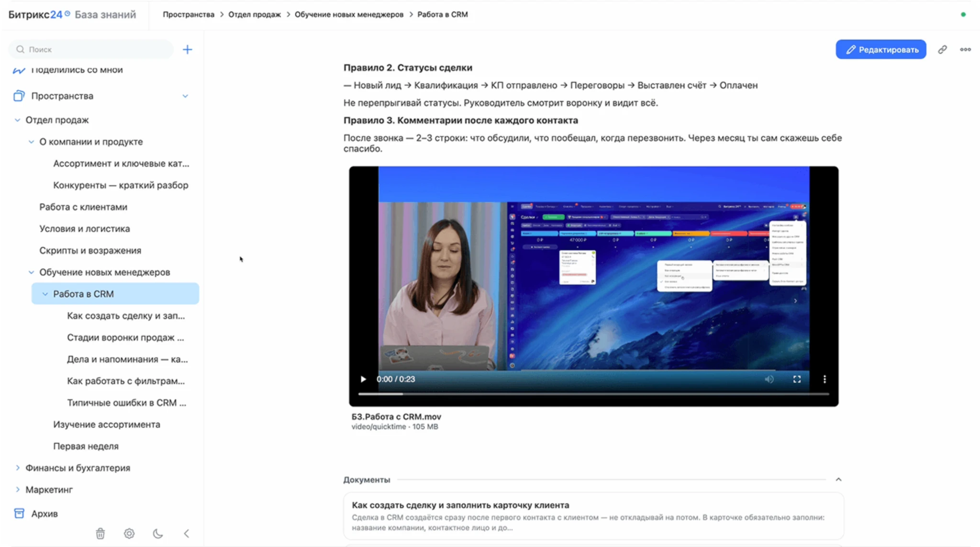The image size is (980, 547).
Task: Collapse Обучение новых менеджеров tree node
Action: [x=31, y=272]
